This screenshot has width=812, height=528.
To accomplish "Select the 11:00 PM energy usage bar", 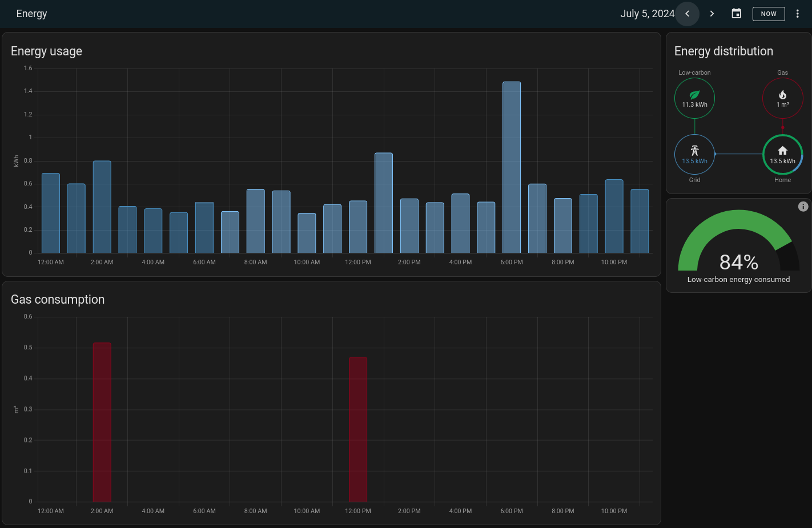I will coord(640,221).
